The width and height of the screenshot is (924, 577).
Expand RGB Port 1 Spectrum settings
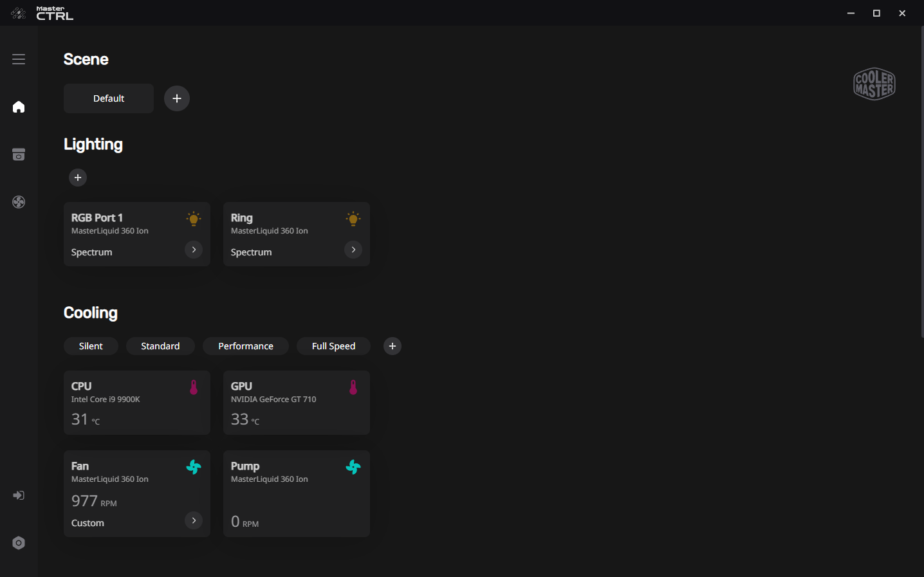(x=194, y=250)
